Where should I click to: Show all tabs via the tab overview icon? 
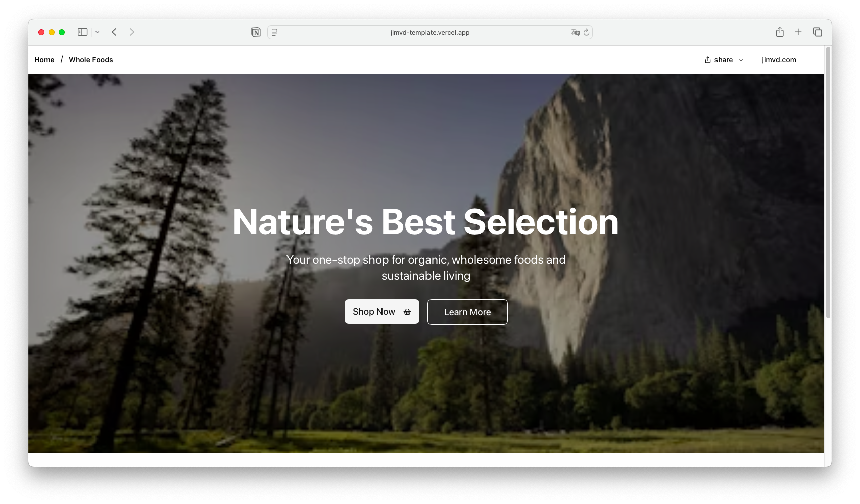(817, 31)
